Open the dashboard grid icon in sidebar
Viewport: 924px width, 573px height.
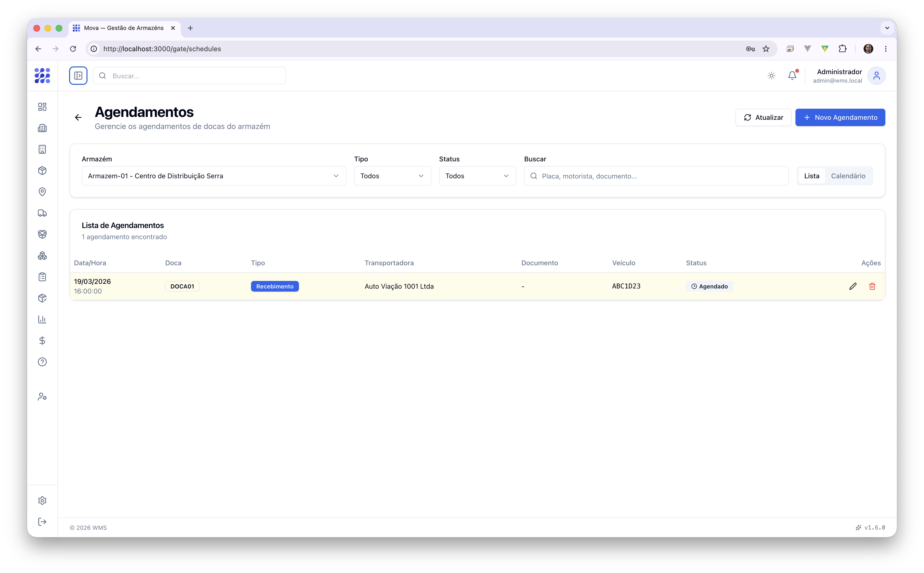[x=42, y=107]
